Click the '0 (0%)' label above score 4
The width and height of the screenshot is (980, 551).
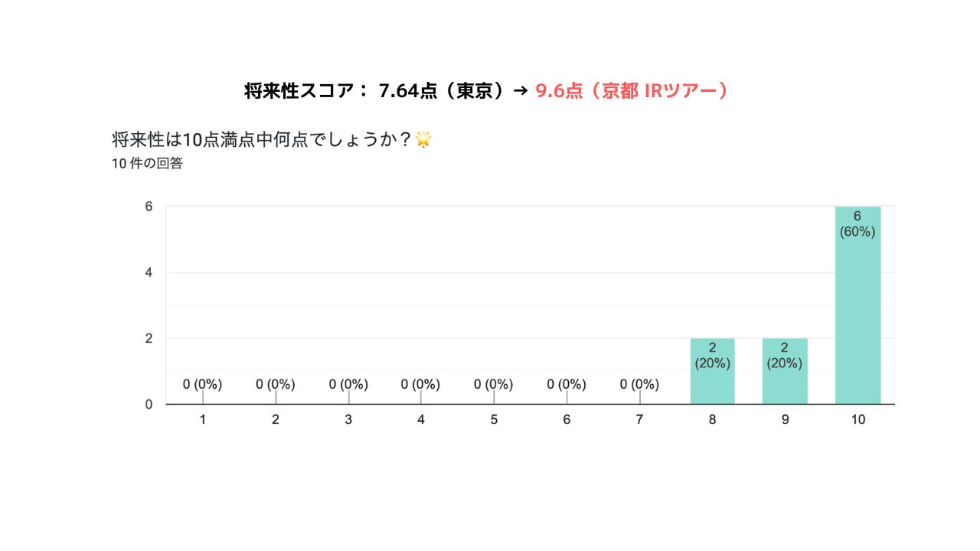point(420,384)
